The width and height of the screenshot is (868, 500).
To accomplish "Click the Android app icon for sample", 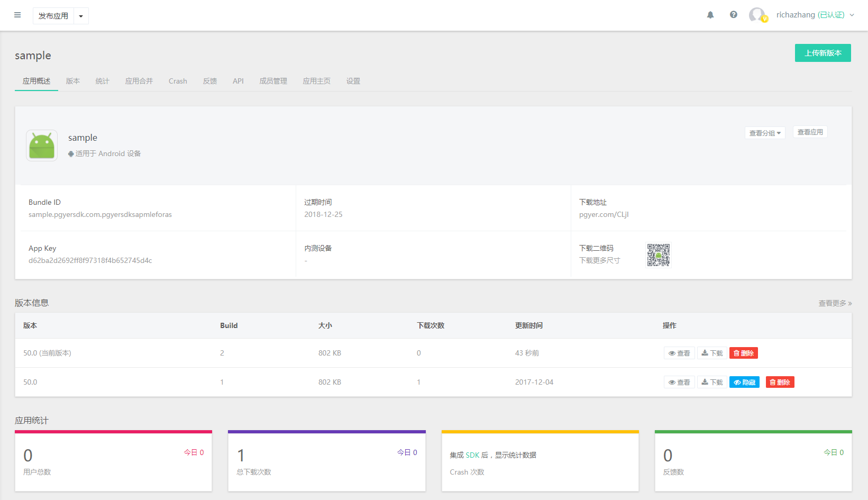I will tap(42, 146).
